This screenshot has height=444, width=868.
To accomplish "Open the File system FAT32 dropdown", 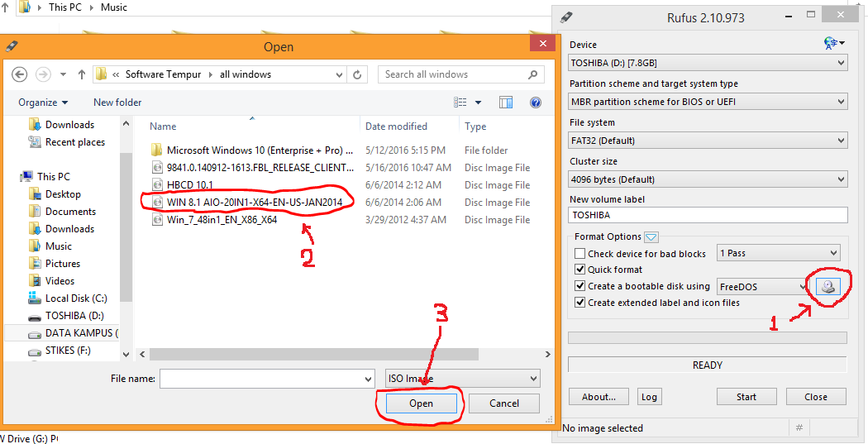I will click(708, 141).
